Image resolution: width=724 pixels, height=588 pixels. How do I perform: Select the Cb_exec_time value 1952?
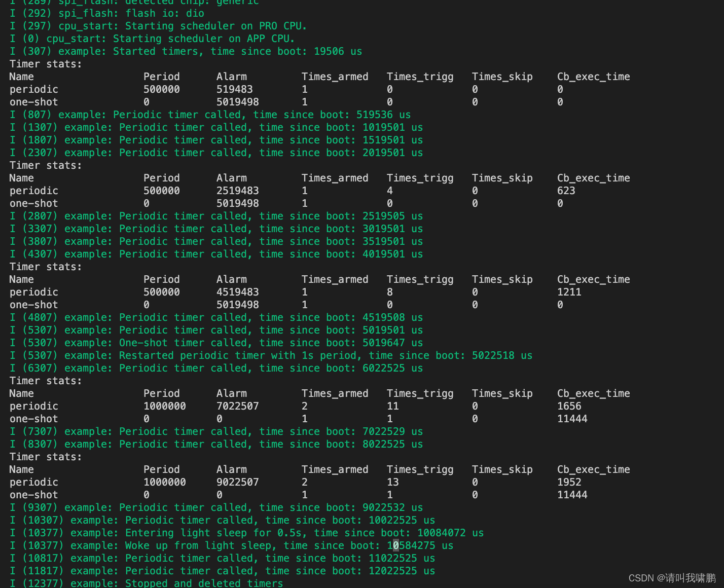pyautogui.click(x=569, y=482)
